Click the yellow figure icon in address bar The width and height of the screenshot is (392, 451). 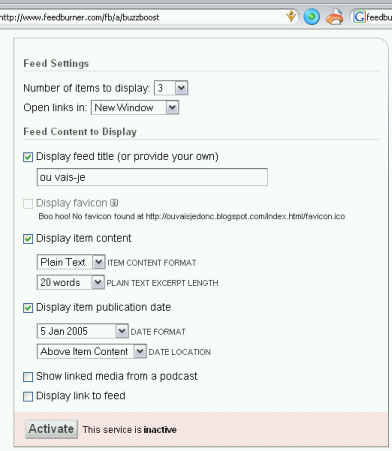pyautogui.click(x=291, y=16)
